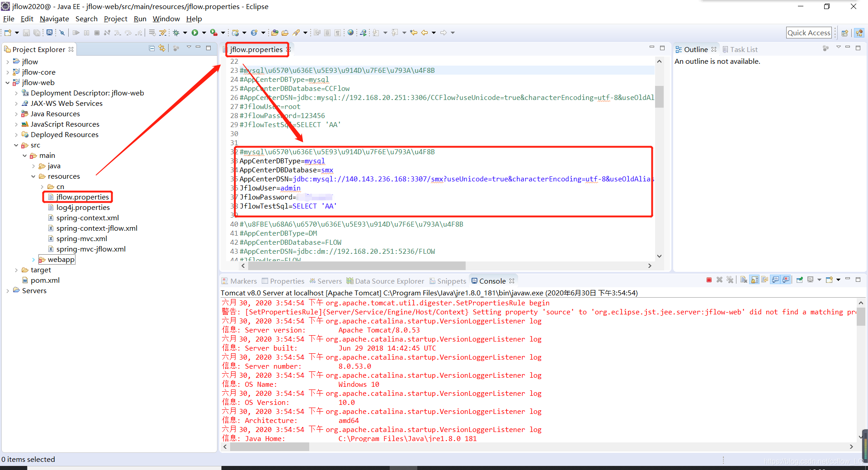Click the Open Type icon
Screen dimensions: 868x470
(274, 33)
